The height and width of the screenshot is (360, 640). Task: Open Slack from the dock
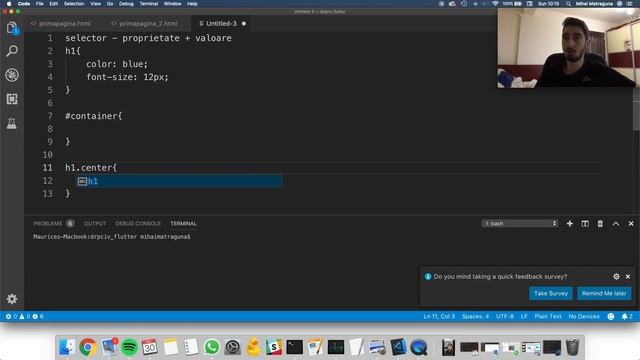point(273,347)
